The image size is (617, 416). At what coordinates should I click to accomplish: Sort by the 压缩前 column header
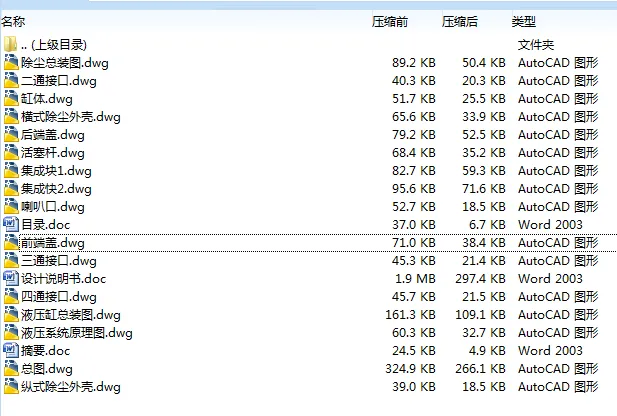(x=390, y=21)
